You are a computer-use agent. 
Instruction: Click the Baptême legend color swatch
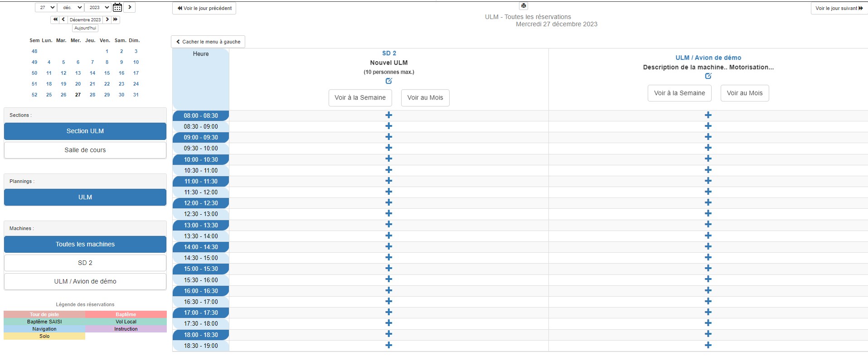pyautogui.click(x=126, y=314)
